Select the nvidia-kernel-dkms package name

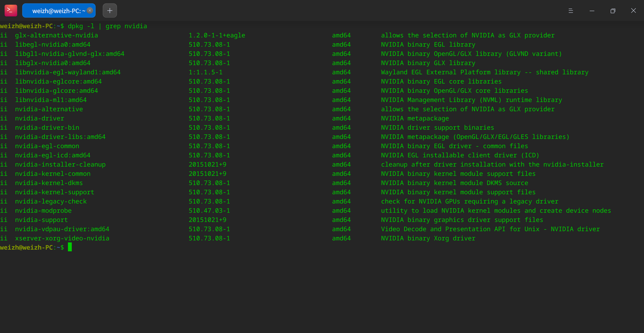pos(49,183)
